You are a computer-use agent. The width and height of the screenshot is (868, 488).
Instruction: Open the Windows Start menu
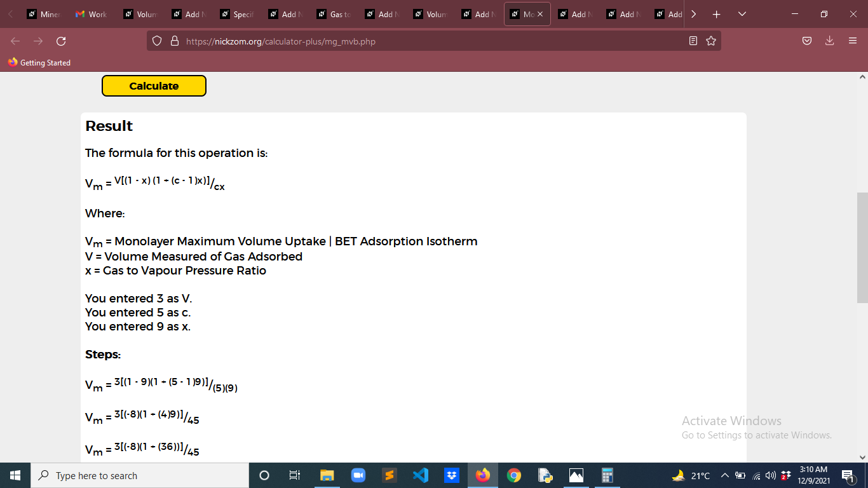coord(15,475)
